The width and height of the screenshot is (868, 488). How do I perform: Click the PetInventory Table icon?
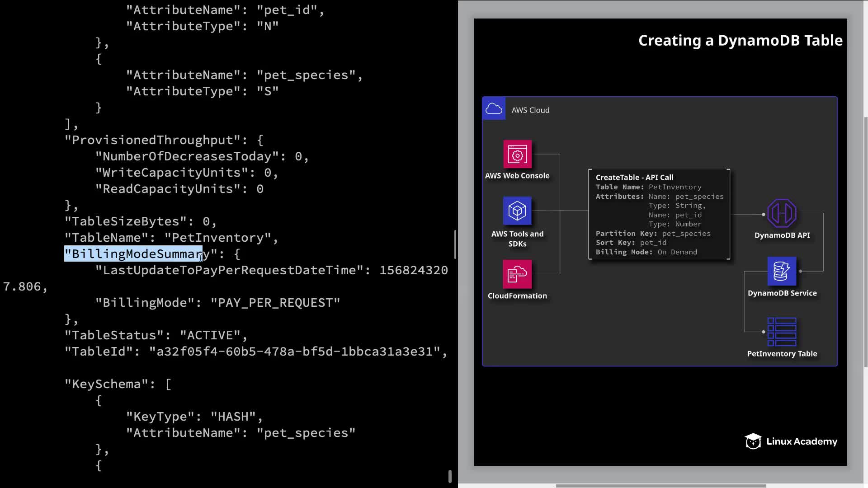[x=782, y=332]
